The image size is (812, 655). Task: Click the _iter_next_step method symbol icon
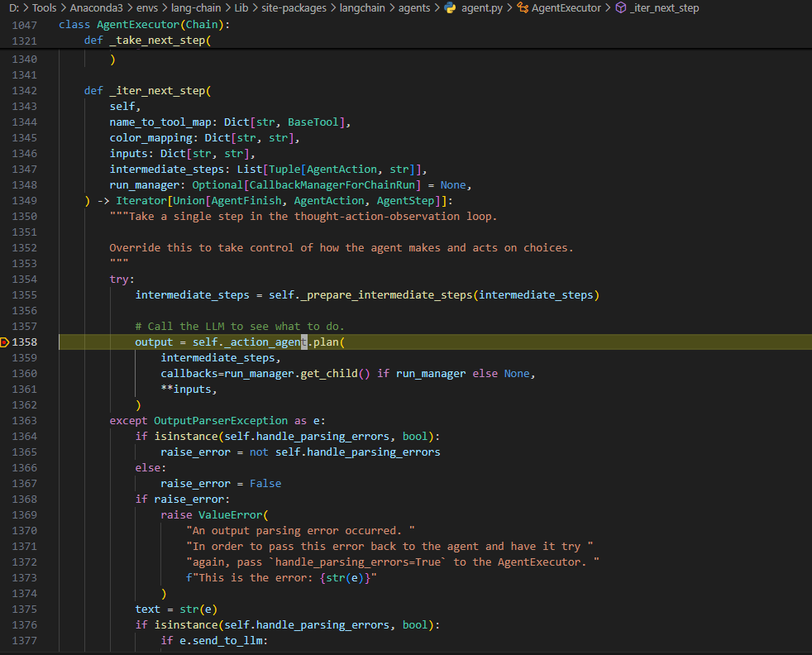pos(621,8)
